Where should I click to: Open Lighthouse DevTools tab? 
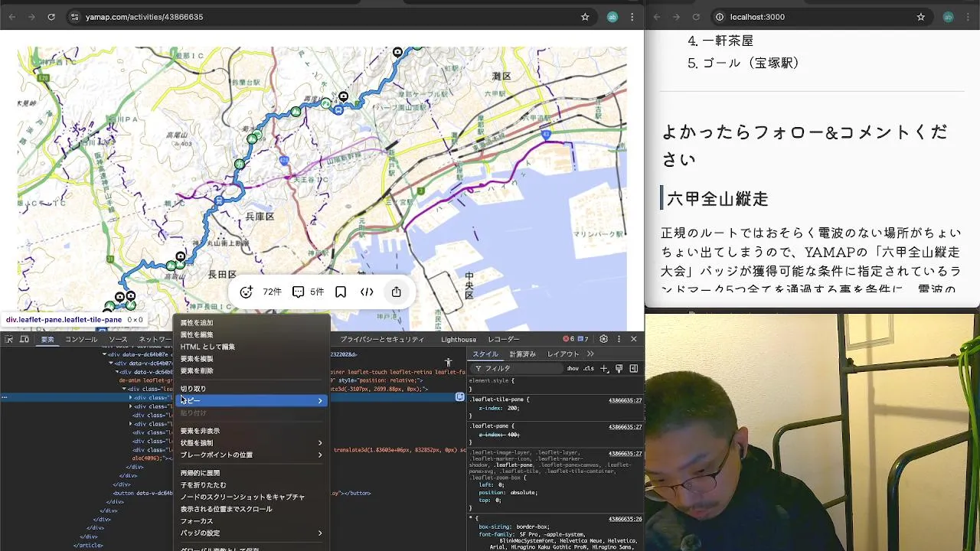pos(459,339)
